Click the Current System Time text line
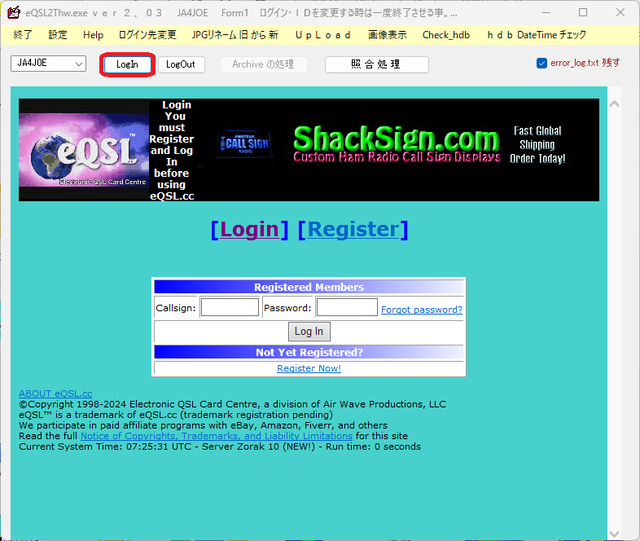The height and width of the screenshot is (541, 640). tap(220, 447)
